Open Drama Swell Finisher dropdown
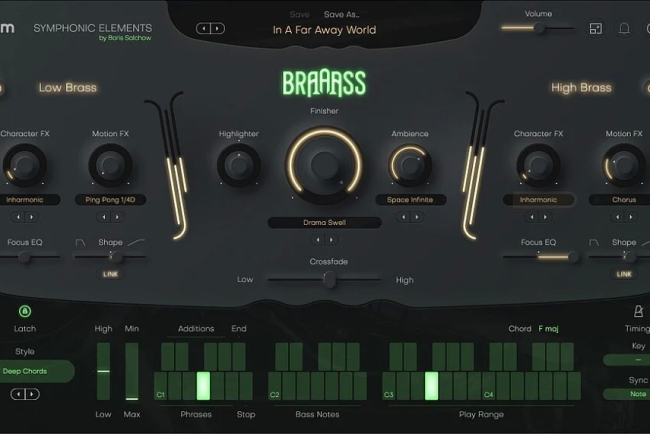The width and height of the screenshot is (650, 434). coord(325,223)
